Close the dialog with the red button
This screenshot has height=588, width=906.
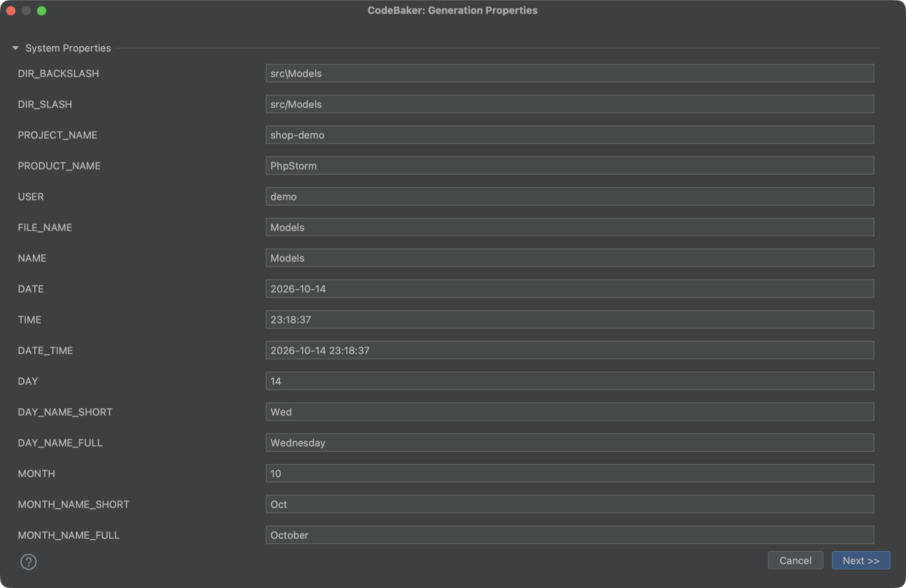[x=11, y=11]
